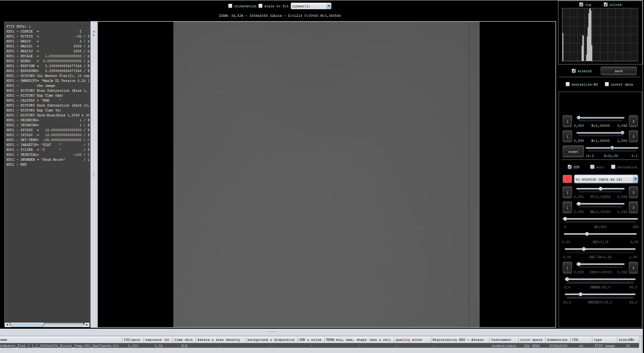
Task: Open the 'no stretch (data as is)' dropdown
Action: (x=606, y=179)
